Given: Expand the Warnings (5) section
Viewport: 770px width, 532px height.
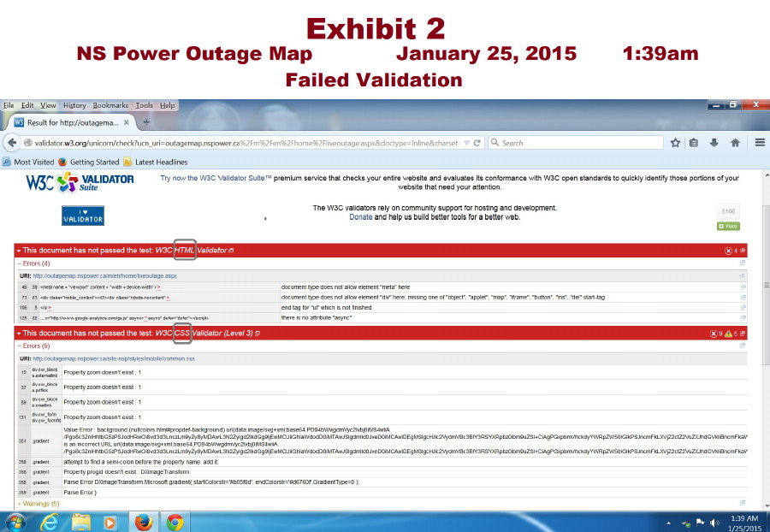Looking at the screenshot, I should click(38, 504).
